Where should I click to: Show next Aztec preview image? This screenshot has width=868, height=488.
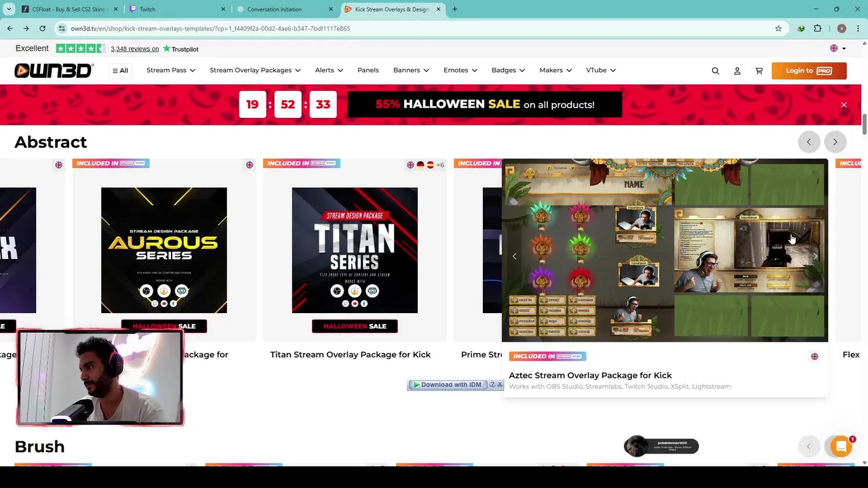(x=814, y=256)
